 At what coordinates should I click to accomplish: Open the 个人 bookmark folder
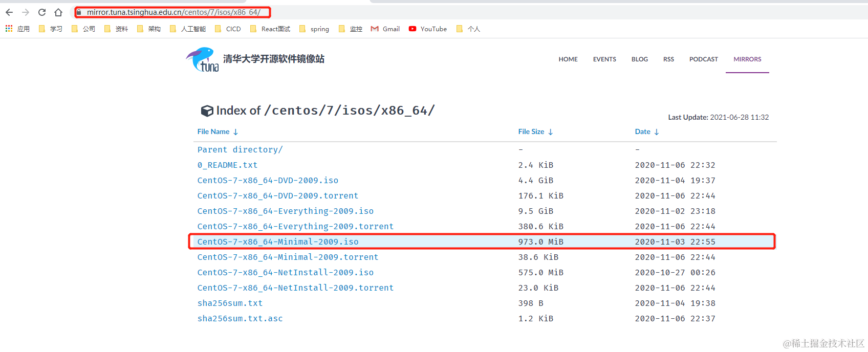[468, 29]
